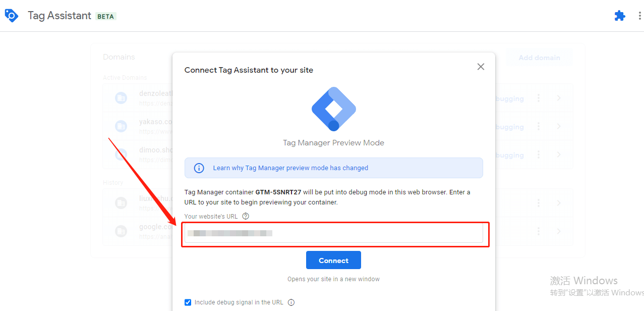Click the page icon of the google history row

tap(121, 231)
